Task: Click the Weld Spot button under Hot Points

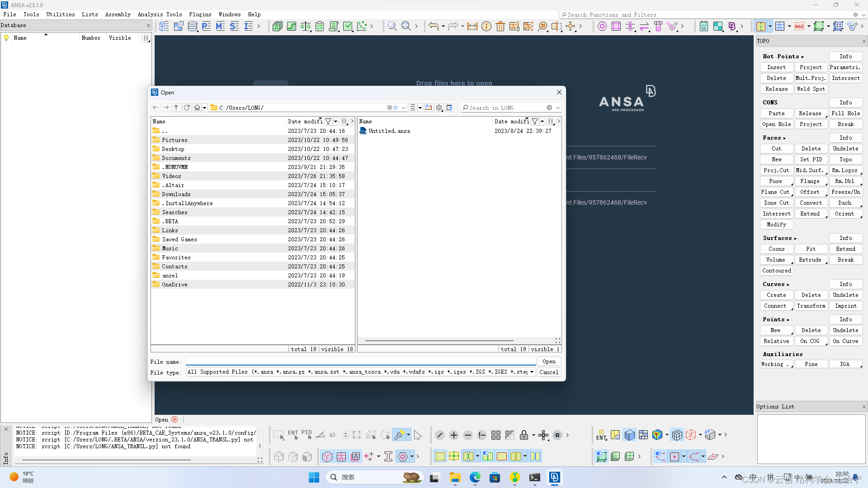Action: pyautogui.click(x=811, y=89)
